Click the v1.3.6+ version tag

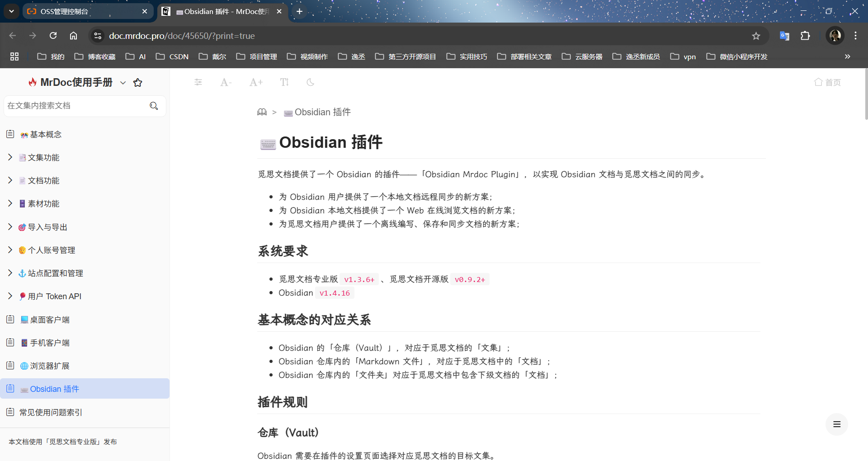[x=359, y=279]
